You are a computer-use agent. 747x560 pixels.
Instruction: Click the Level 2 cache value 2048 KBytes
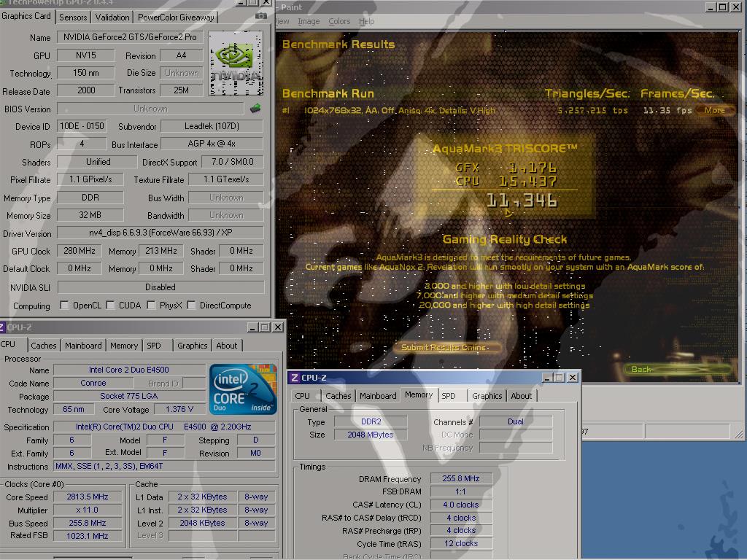tap(203, 524)
